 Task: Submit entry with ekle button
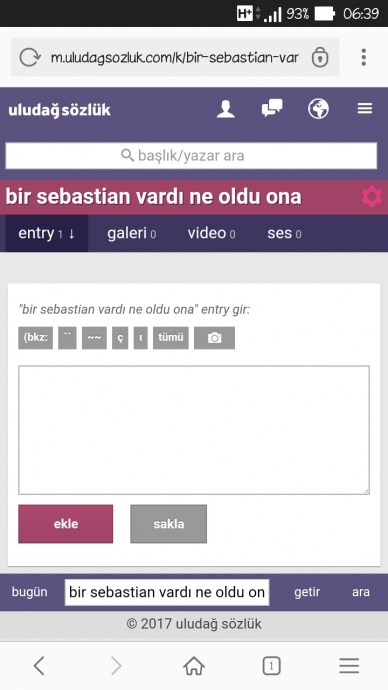[x=66, y=524]
